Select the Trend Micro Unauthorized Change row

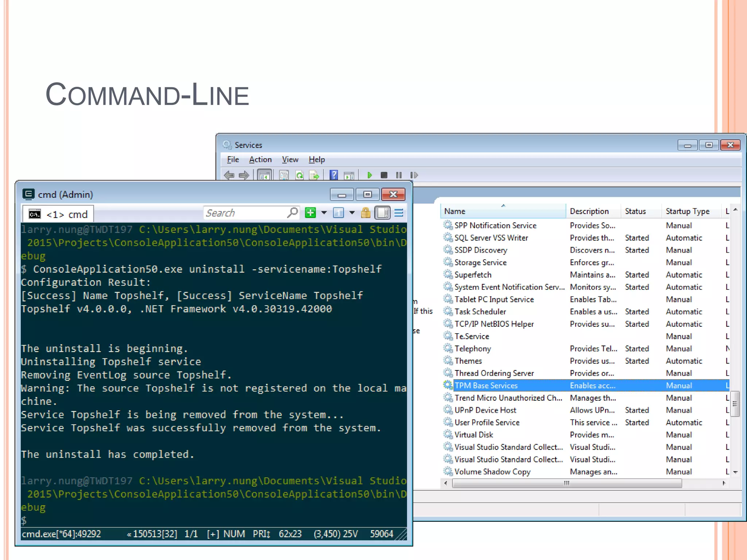tap(585, 398)
